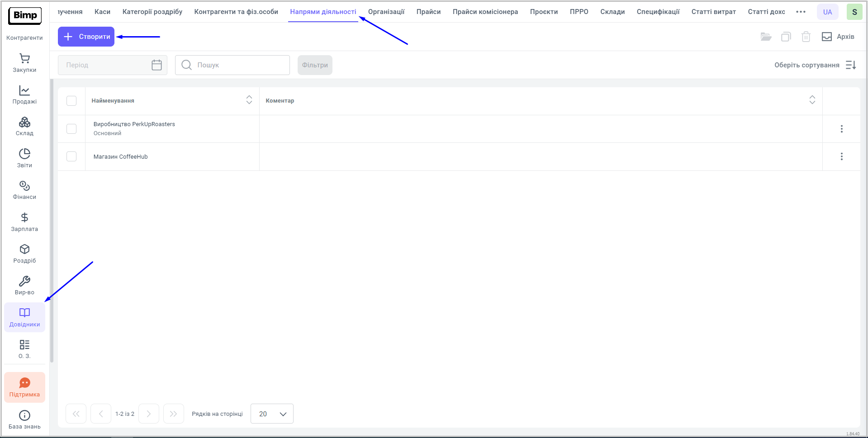Select the Магазин CoffeeHub row checkbox
Viewport: 868px width, 438px height.
(71, 156)
